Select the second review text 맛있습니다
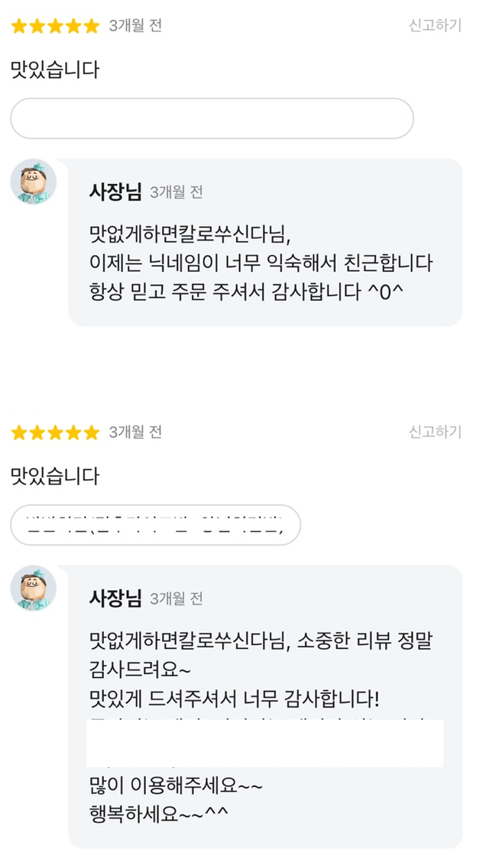The height and width of the screenshot is (868, 489). tap(55, 477)
